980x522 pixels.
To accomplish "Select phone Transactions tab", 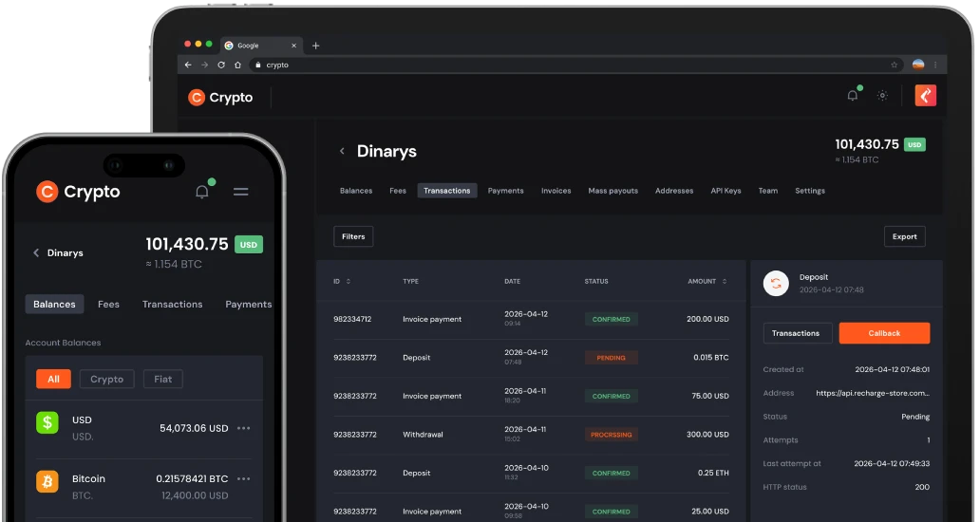I will 173,304.
